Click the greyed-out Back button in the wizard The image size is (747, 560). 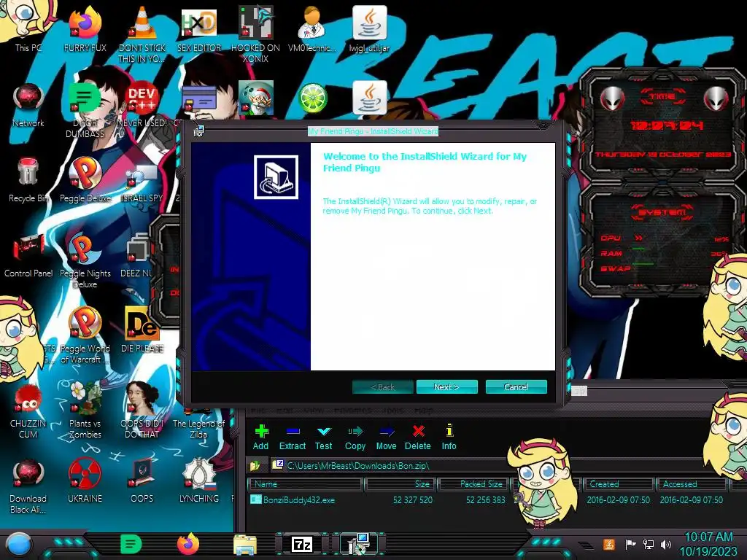[382, 386]
